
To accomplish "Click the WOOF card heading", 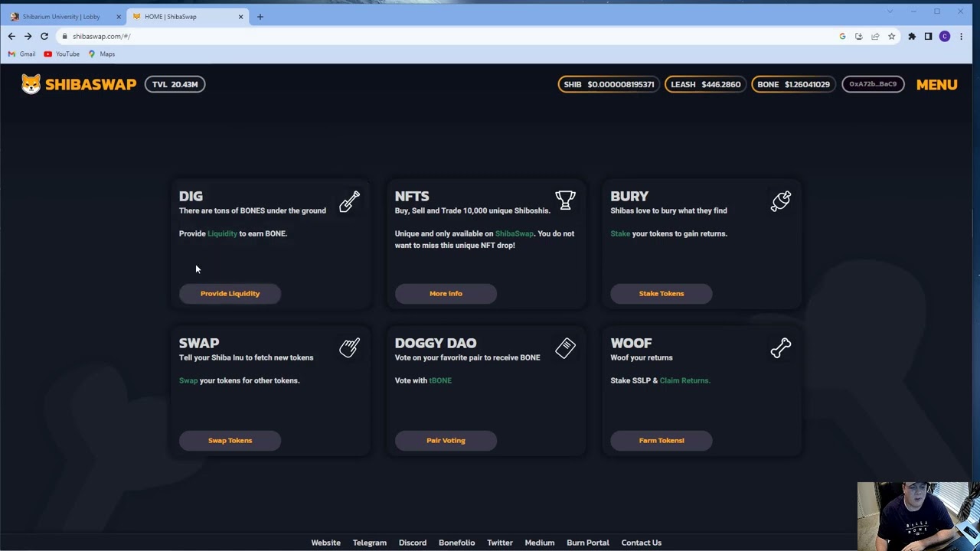I will 631,343.
